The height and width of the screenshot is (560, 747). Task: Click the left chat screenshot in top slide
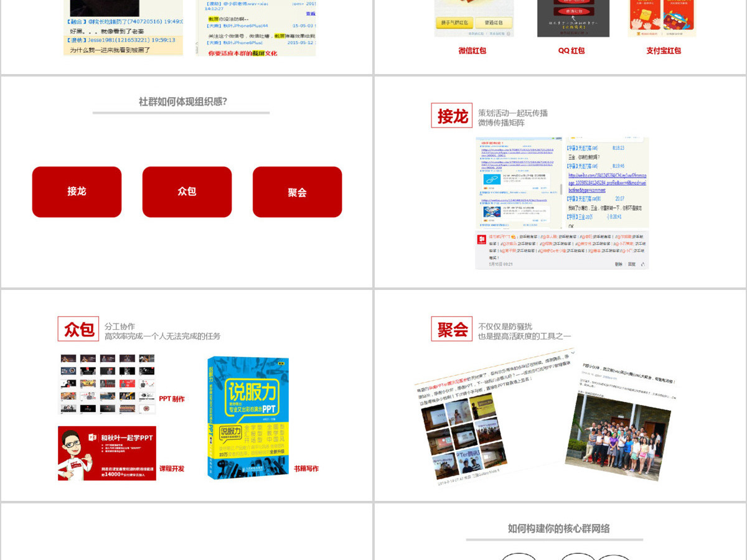[x=124, y=28]
